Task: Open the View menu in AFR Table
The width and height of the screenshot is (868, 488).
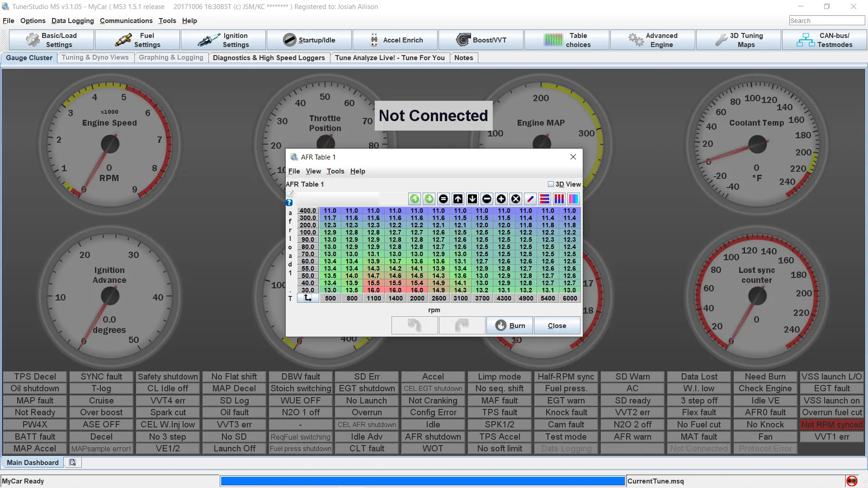Action: pos(313,171)
